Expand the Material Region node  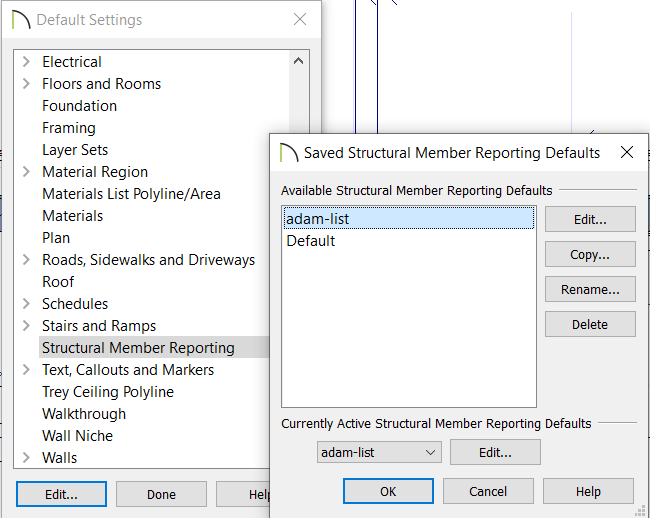click(x=26, y=172)
